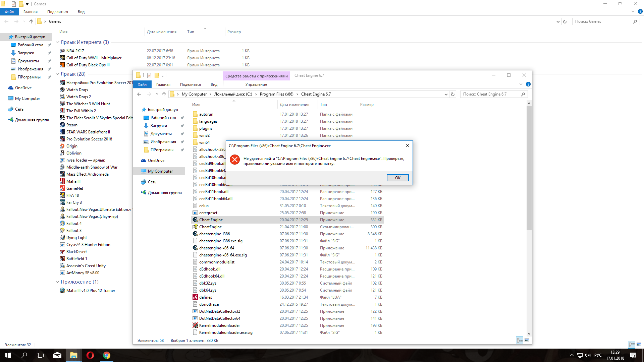Viewport: 644px width, 362px height.
Task: Click help icon in Cheat Engine window
Action: 528,84
